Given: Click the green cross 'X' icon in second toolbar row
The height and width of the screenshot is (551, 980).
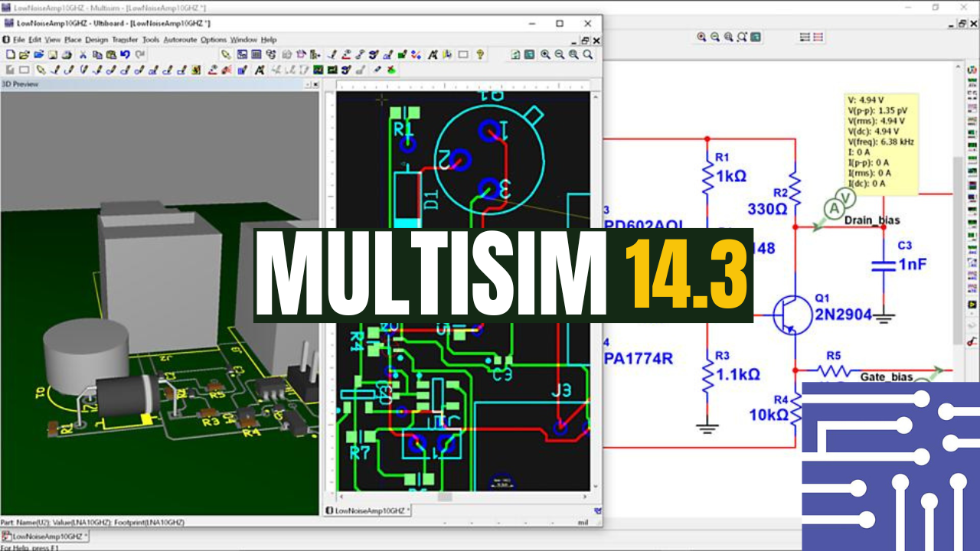Looking at the screenshot, I should (391, 70).
